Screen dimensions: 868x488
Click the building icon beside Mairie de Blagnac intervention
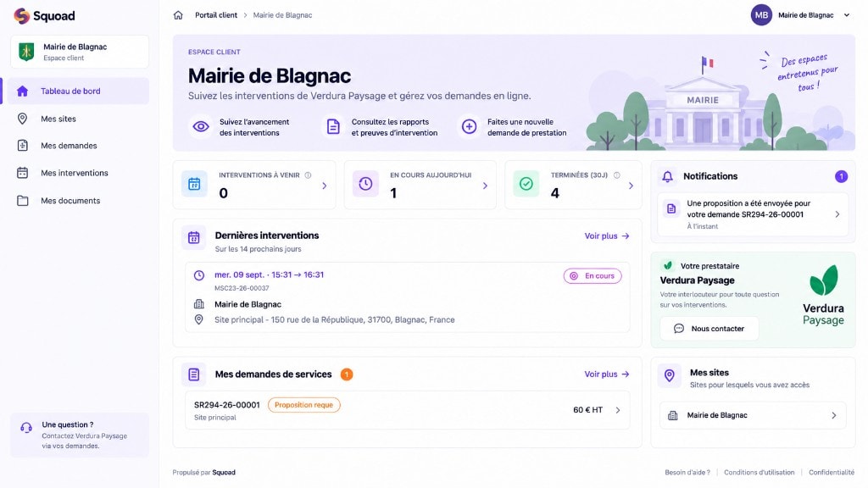198,304
